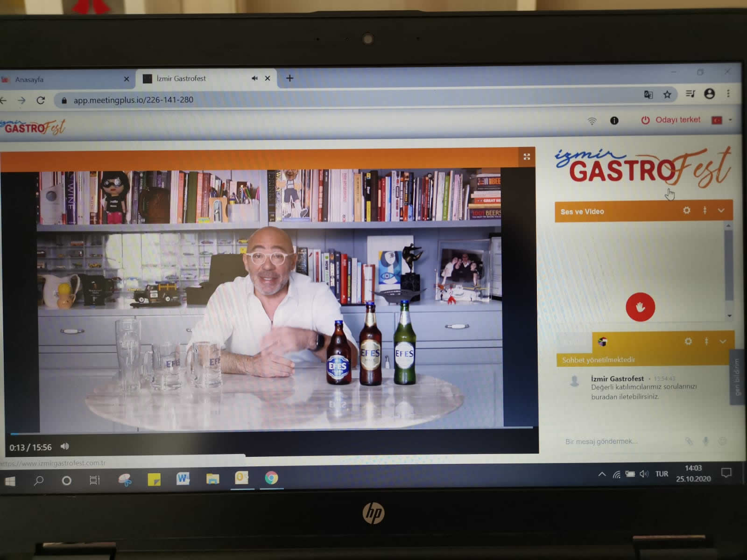Click the chat panel pin icon
Image resolution: width=747 pixels, height=560 pixels.
click(x=706, y=342)
